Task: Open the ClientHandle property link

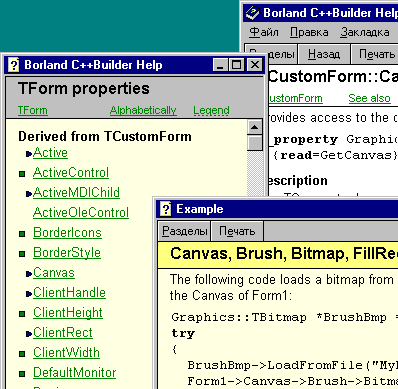Action: point(69,293)
